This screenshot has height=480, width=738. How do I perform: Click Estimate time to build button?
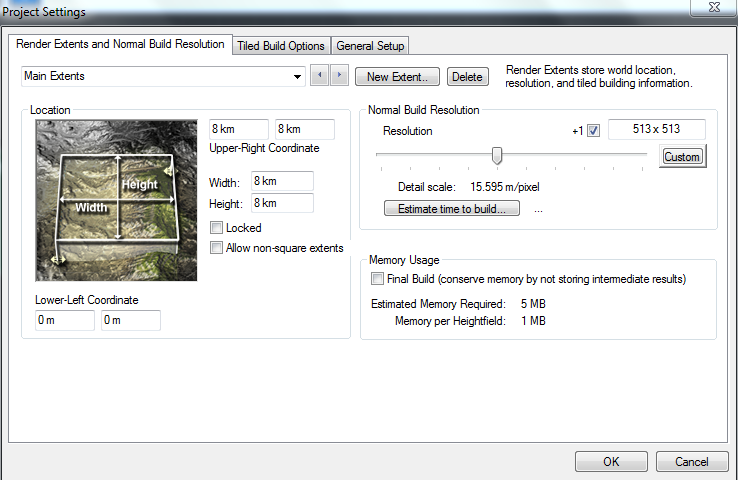coord(452,208)
